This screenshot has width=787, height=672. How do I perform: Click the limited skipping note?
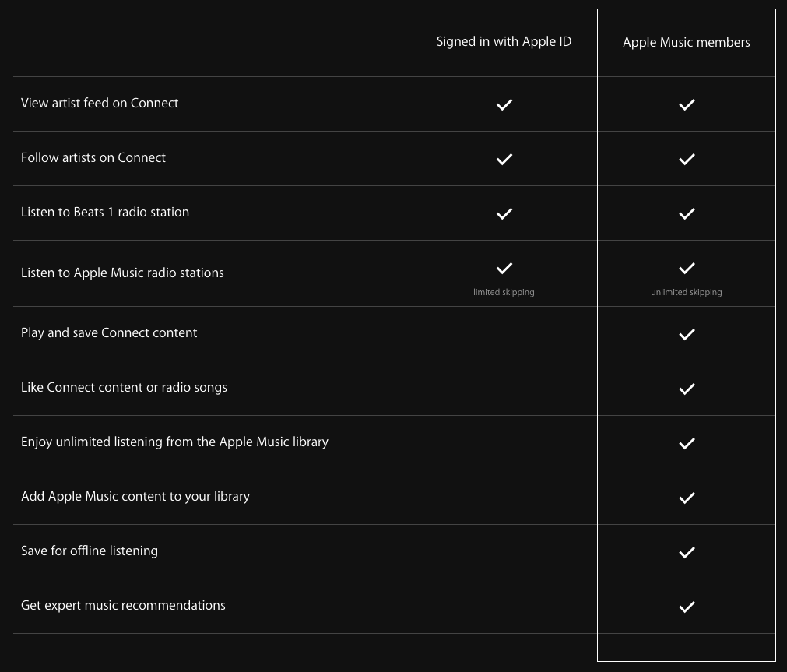click(x=504, y=292)
